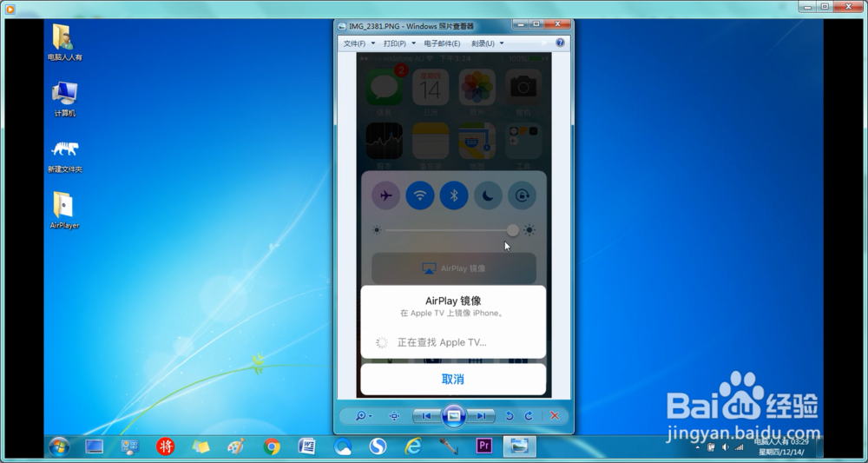This screenshot has width=868, height=463.
Task: Show hidden toolbar items with » chevron
Action: point(543,43)
